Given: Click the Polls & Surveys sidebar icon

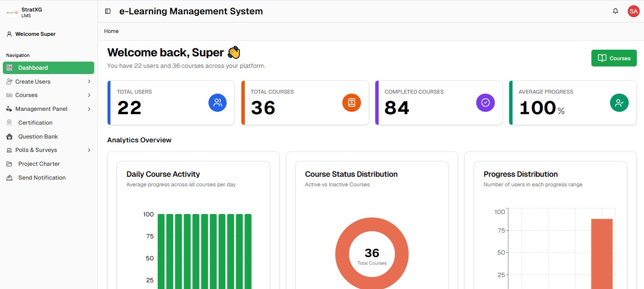Looking at the screenshot, I should [x=9, y=150].
